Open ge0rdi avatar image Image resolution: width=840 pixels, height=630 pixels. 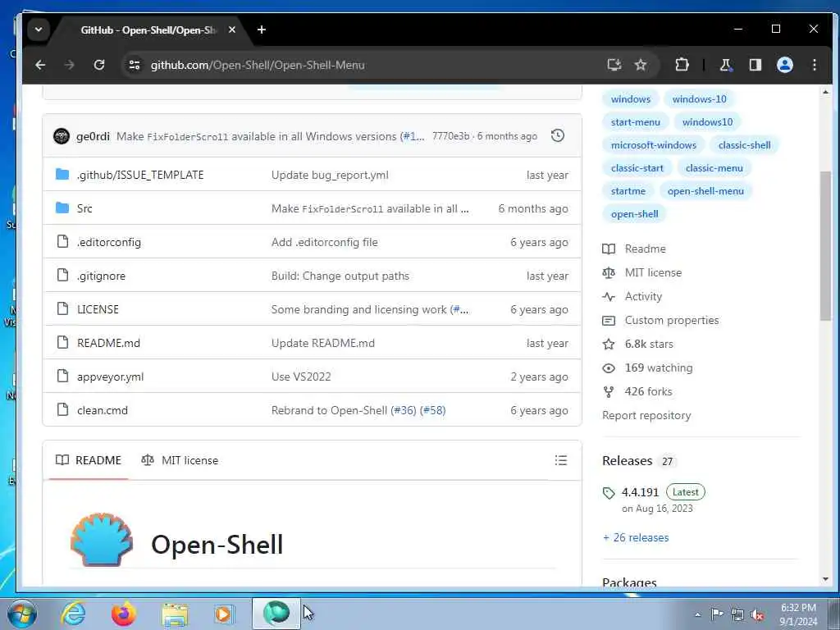click(62, 136)
